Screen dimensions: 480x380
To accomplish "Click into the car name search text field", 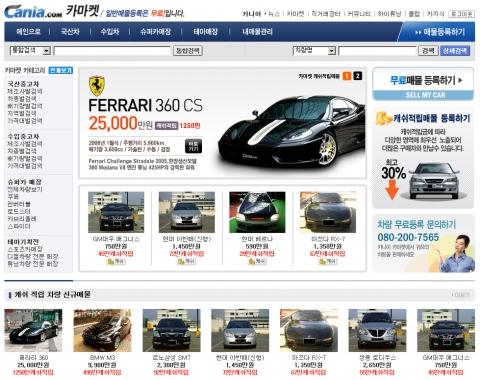I will click(377, 51).
